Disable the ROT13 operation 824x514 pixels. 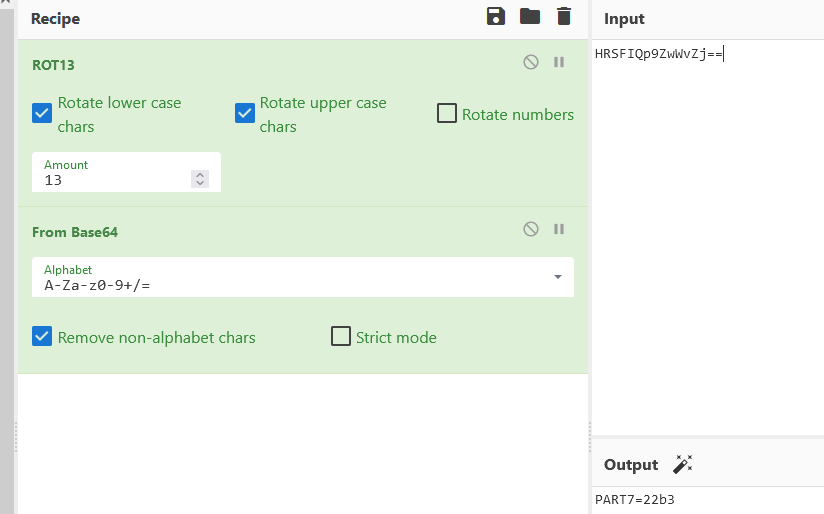531,63
